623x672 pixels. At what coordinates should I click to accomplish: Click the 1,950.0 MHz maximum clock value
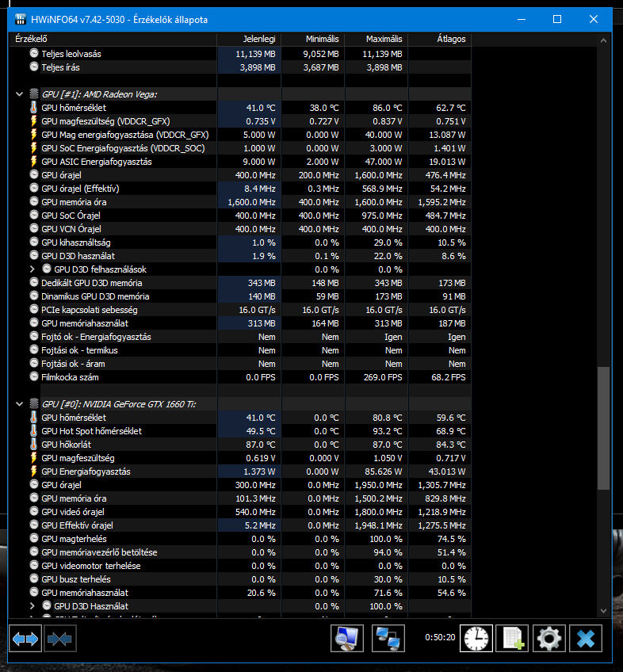[x=378, y=485]
